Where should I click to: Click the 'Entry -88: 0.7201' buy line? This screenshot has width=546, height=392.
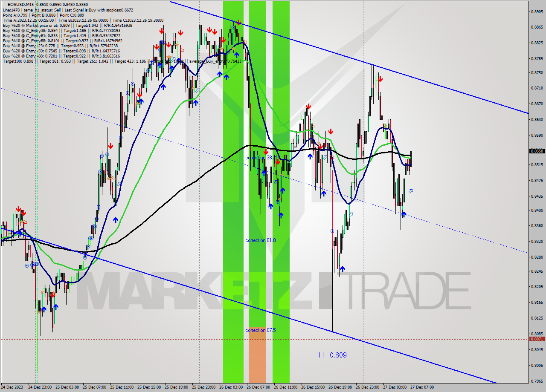(x=61, y=56)
